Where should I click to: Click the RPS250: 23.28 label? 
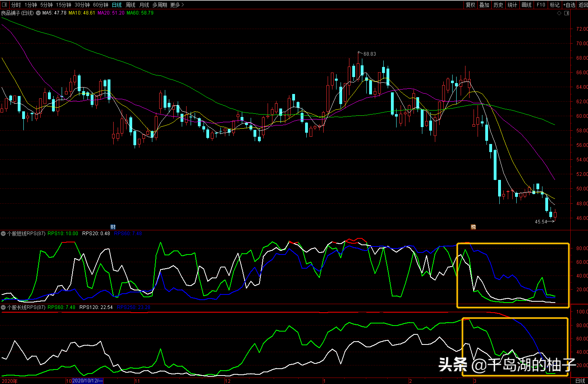pos(133,307)
